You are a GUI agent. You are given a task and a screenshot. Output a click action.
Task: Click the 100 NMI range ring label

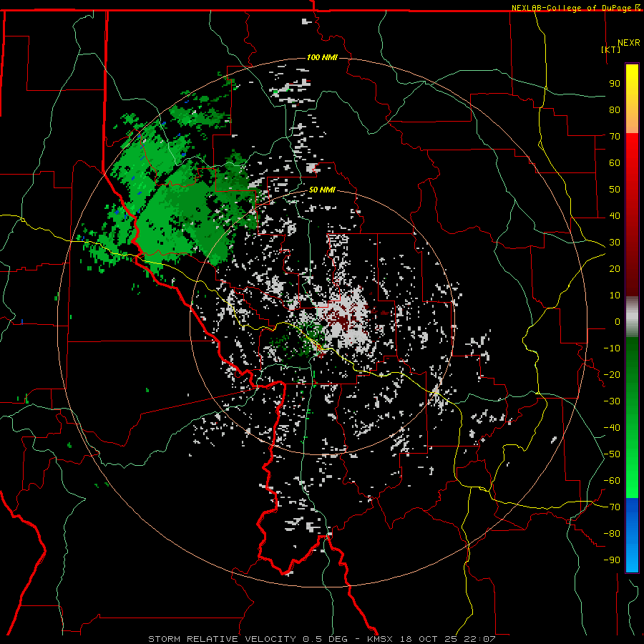(322, 57)
